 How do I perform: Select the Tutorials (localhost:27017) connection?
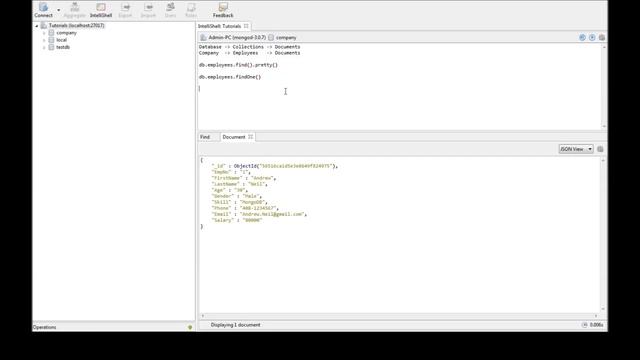(x=76, y=25)
